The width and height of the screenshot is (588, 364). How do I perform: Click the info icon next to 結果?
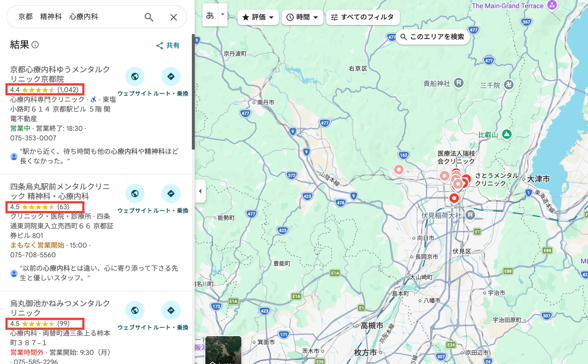click(35, 45)
